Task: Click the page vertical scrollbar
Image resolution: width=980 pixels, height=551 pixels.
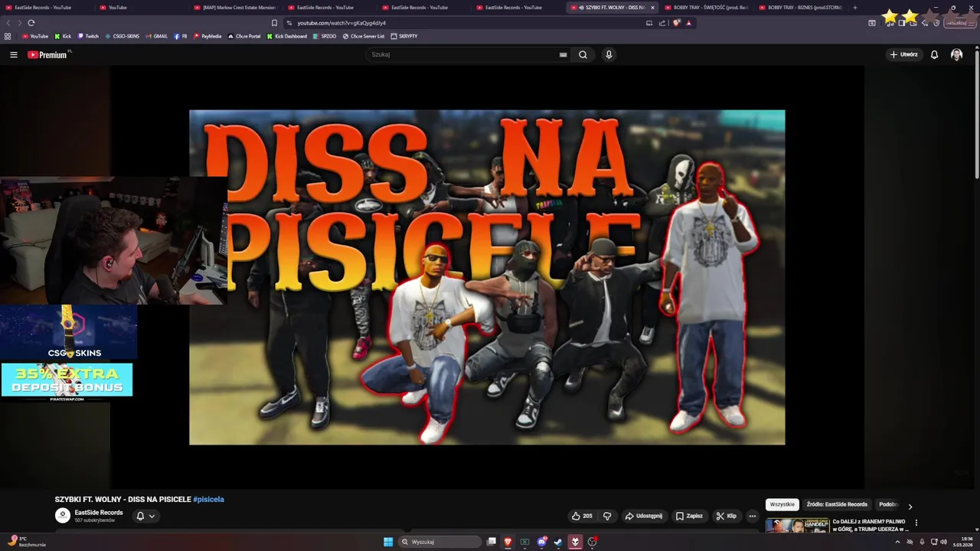Action: pyautogui.click(x=976, y=115)
